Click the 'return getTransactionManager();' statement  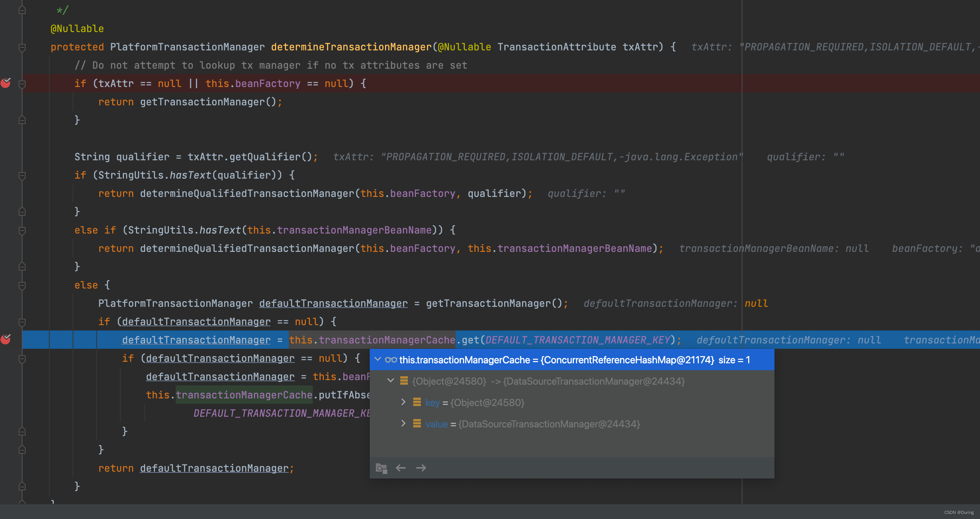[x=190, y=102]
